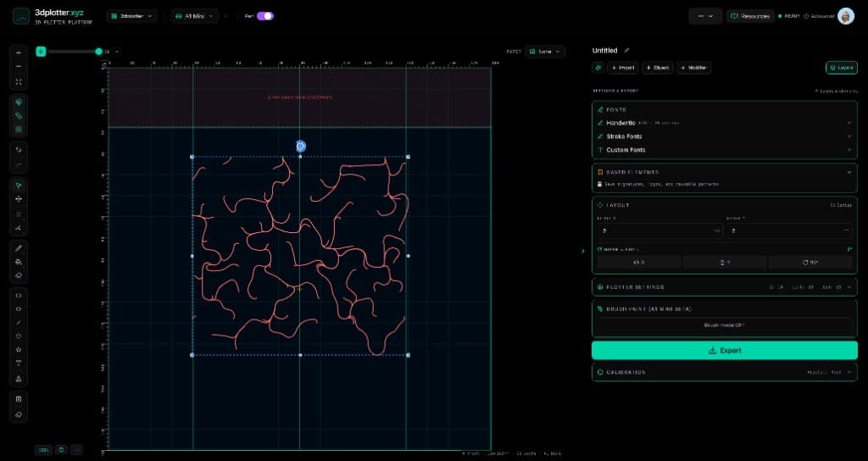This screenshot has height=461, width=868.
Task: Click the zoom out minus icon
Action: (19, 66)
